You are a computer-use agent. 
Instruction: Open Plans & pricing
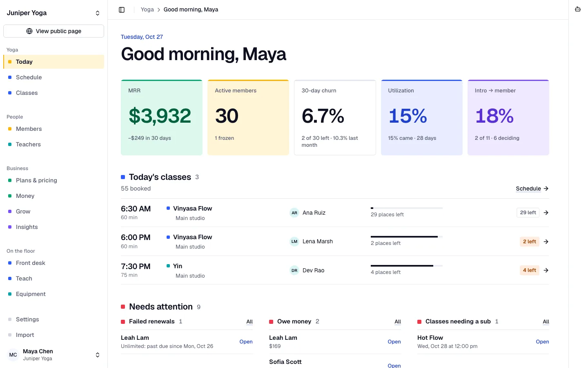pyautogui.click(x=53, y=180)
